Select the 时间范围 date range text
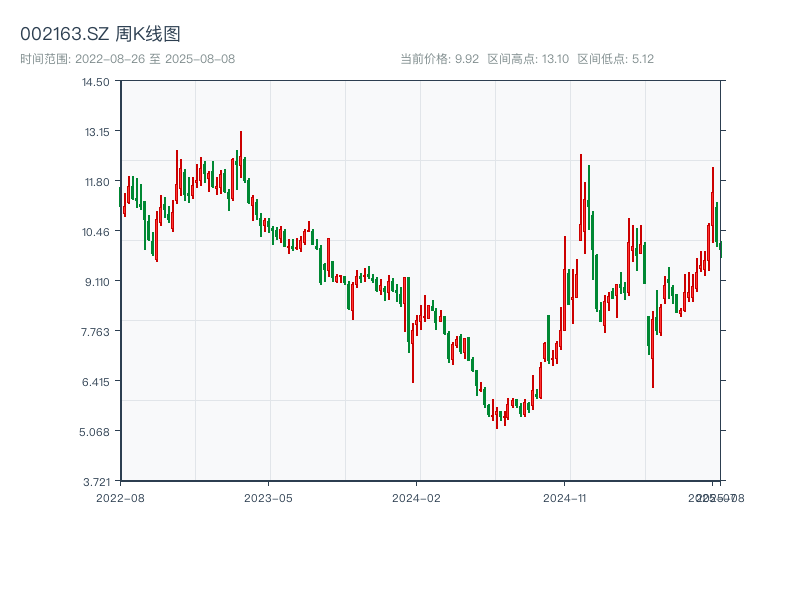Viewport: 800px width, 600px height. (128, 59)
